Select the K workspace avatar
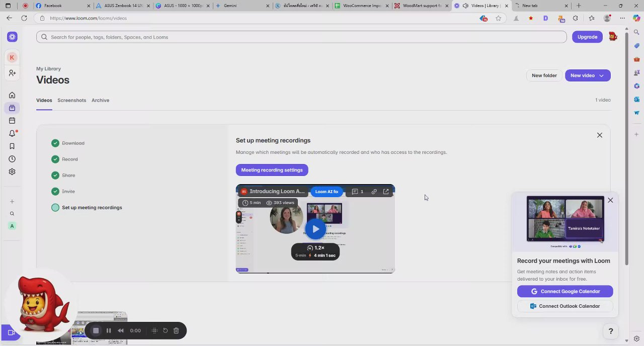Screen dimensions: 644x346 [x=12, y=57]
